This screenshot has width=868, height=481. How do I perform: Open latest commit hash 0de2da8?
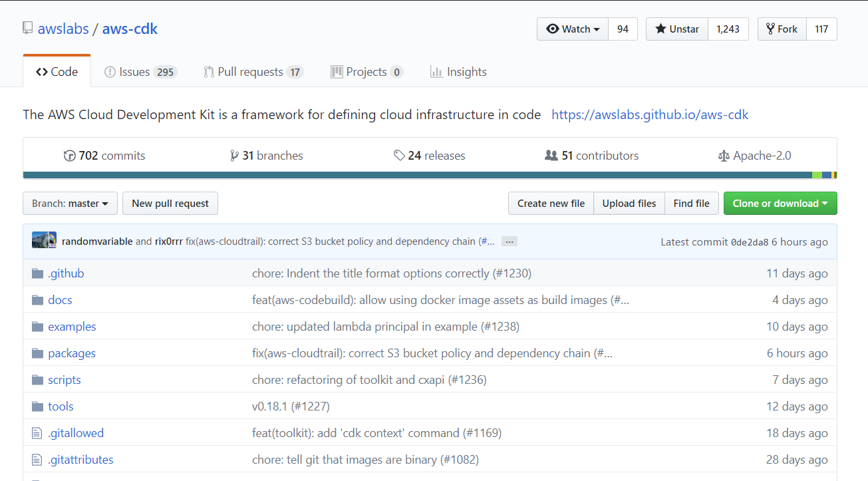750,241
